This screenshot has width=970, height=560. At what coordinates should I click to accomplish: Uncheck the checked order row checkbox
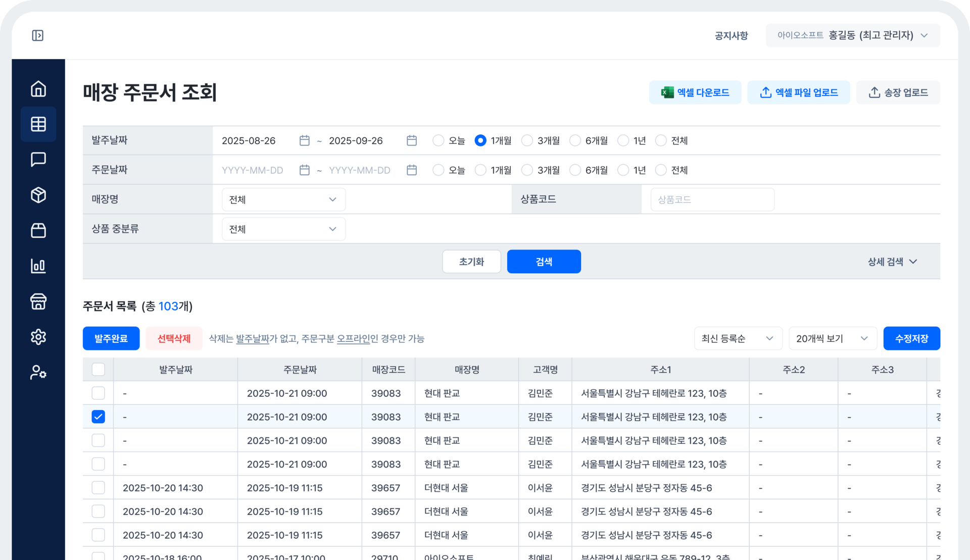99,417
